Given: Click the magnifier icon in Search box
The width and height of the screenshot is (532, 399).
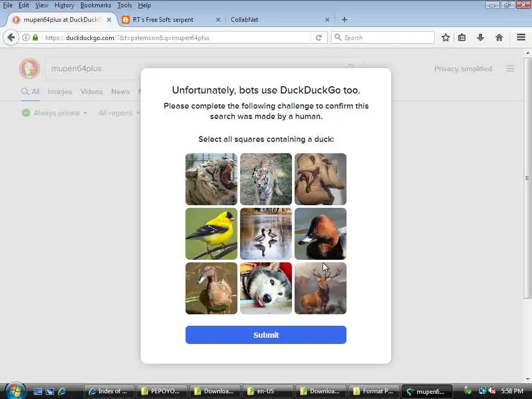Looking at the screenshot, I should (338, 37).
